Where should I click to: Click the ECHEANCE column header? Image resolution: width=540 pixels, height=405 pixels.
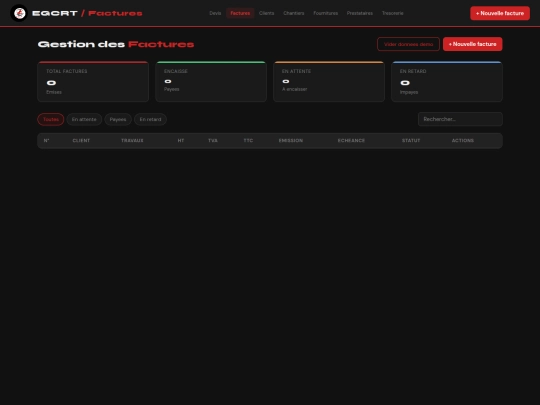point(351,141)
